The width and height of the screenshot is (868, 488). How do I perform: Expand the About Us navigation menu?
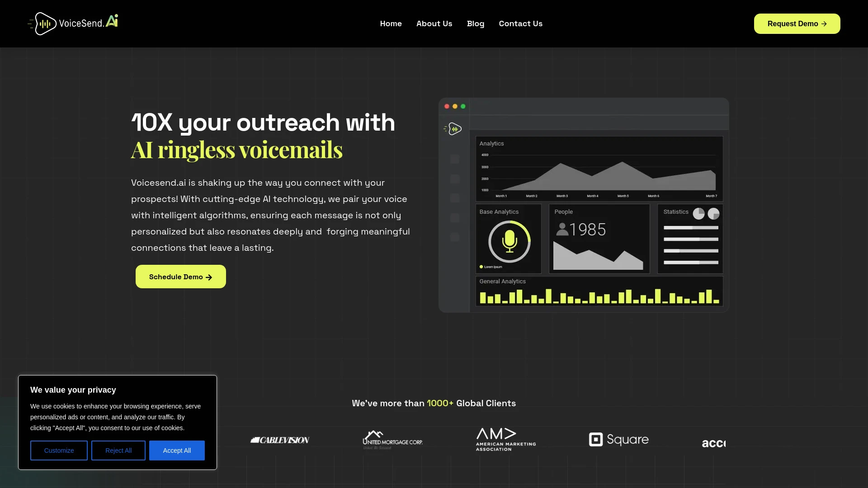(434, 23)
